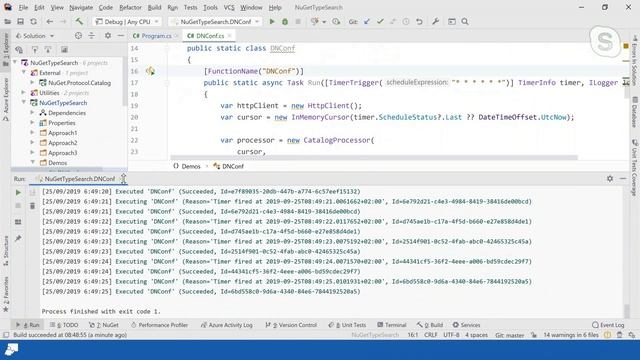Show Git history clock icon
The image size is (640, 360).
(x=406, y=22)
